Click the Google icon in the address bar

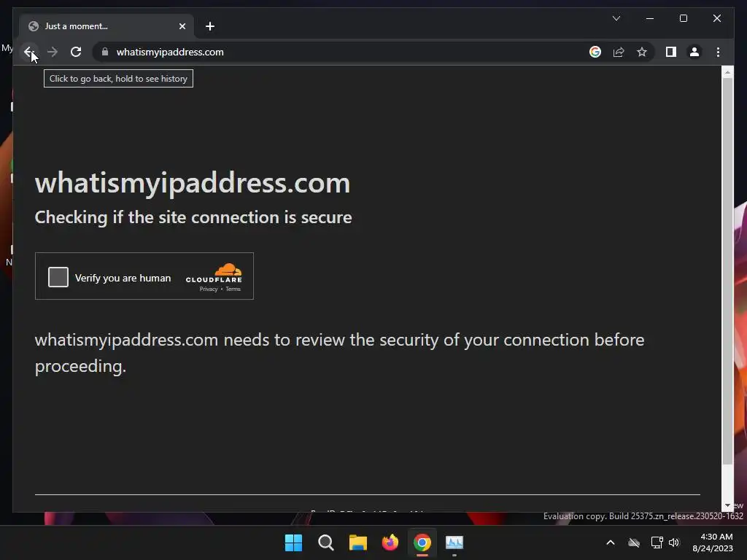pyautogui.click(x=595, y=52)
